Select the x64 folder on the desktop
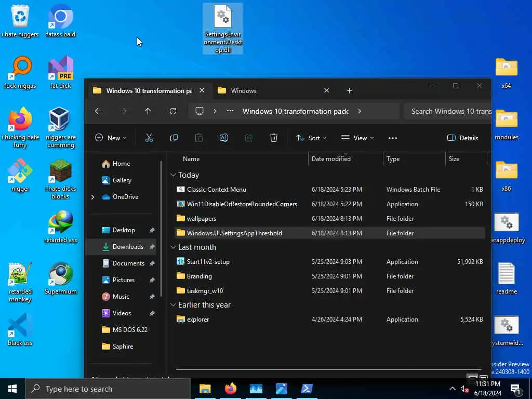 pyautogui.click(x=506, y=73)
